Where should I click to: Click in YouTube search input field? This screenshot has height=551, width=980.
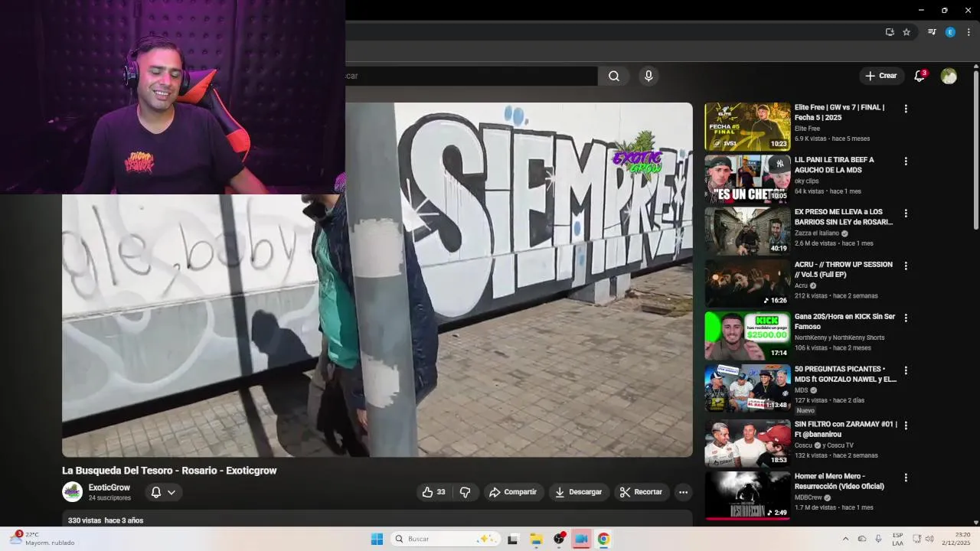point(471,76)
